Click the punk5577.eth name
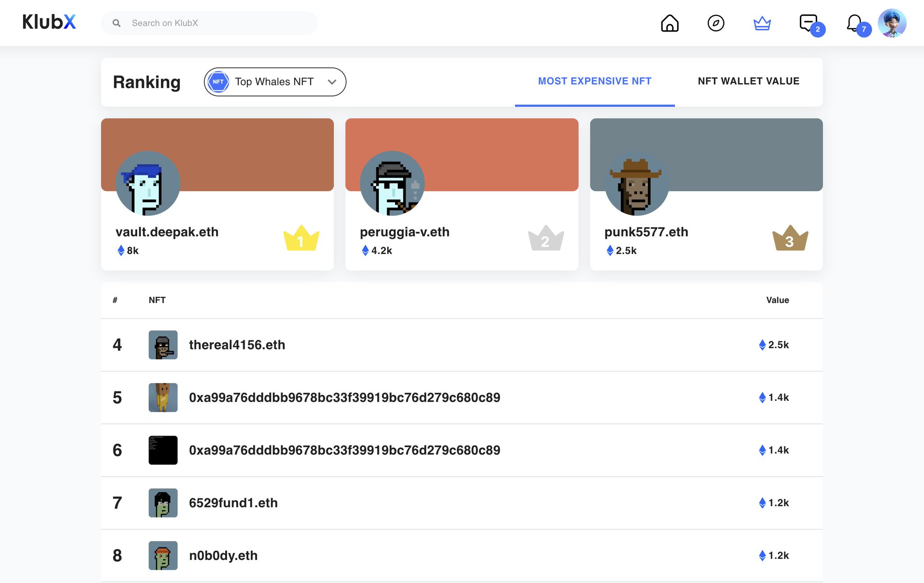The image size is (924, 583). pos(647,232)
